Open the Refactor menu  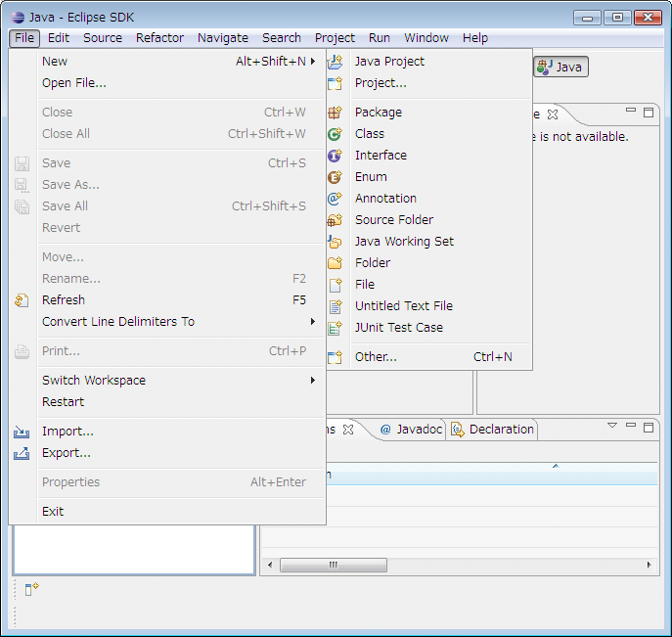click(x=159, y=38)
